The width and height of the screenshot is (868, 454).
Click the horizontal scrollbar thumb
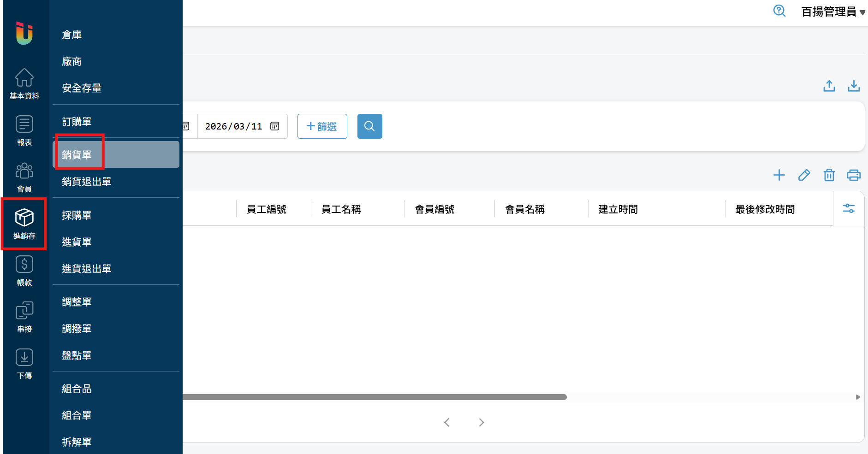(374, 397)
